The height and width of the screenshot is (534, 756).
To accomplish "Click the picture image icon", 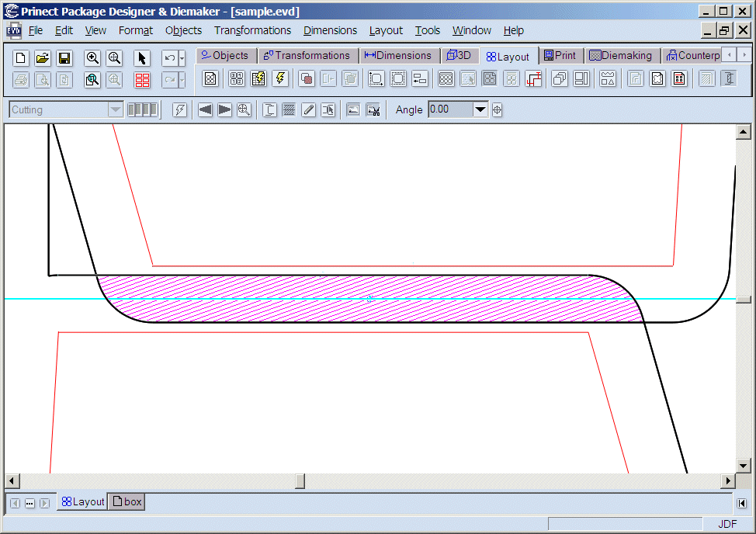I will tap(353, 110).
